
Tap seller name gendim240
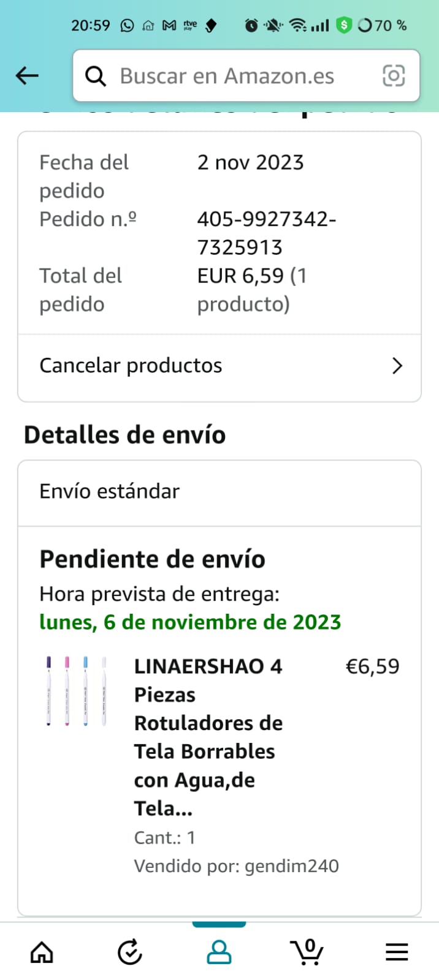pyautogui.click(x=291, y=866)
